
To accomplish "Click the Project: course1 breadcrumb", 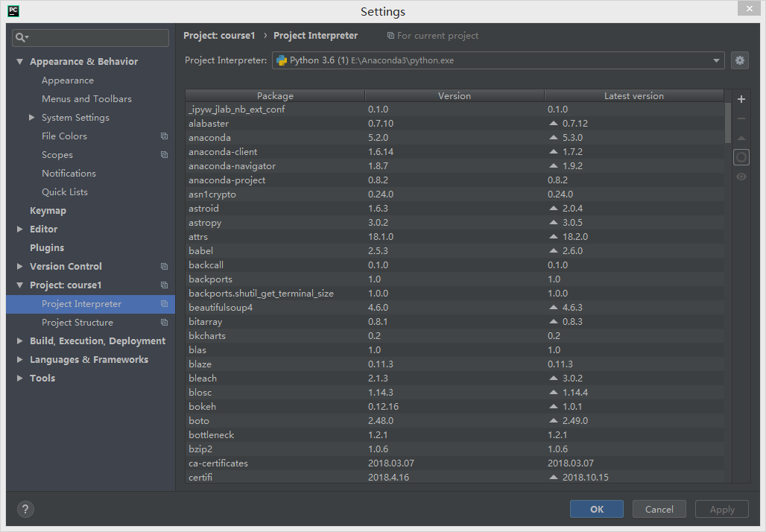I will pos(219,36).
